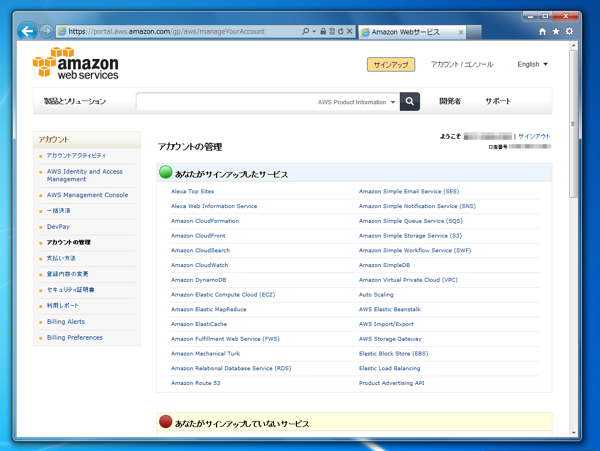Open Amazon Elastic Compute Cloud (EC2) link
Viewport: 600px width, 451px height.
pos(223,295)
